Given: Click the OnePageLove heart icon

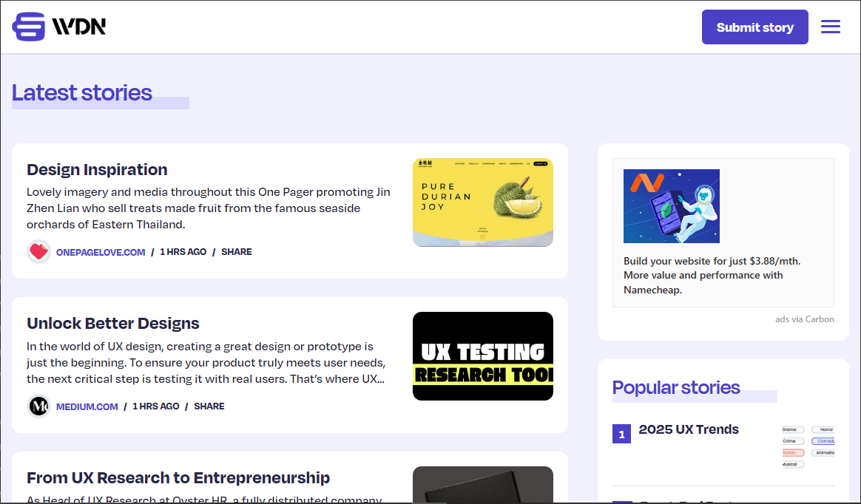Looking at the screenshot, I should click(x=38, y=252).
